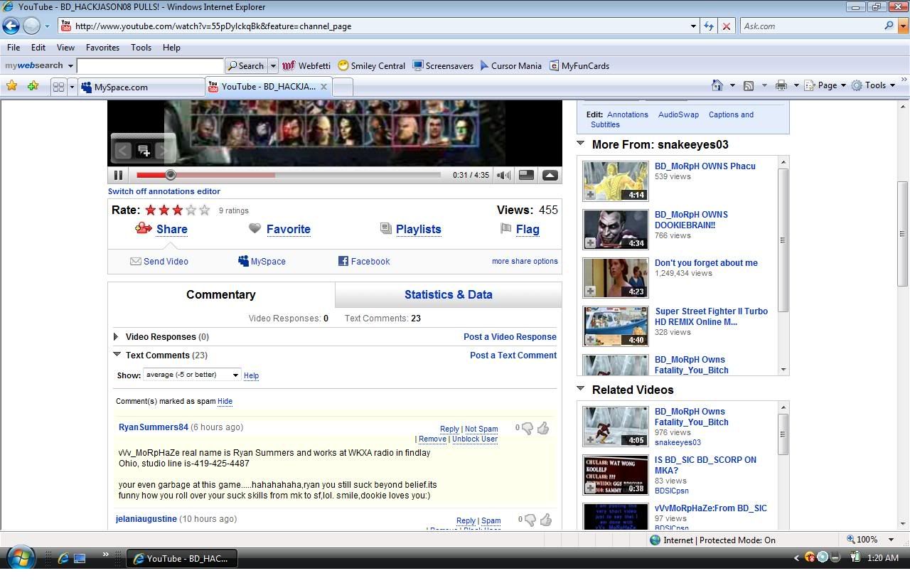Switch to Statistics & Data tab

tap(448, 294)
